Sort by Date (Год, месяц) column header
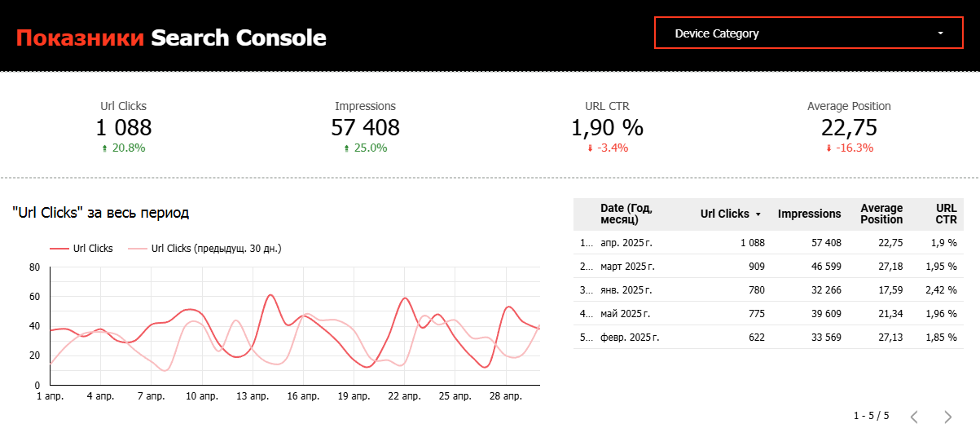 (x=626, y=214)
